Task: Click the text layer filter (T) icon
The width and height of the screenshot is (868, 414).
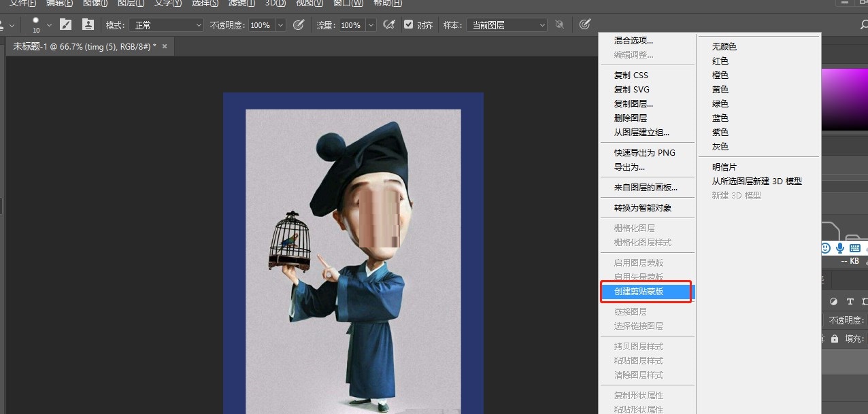Action: tap(850, 301)
